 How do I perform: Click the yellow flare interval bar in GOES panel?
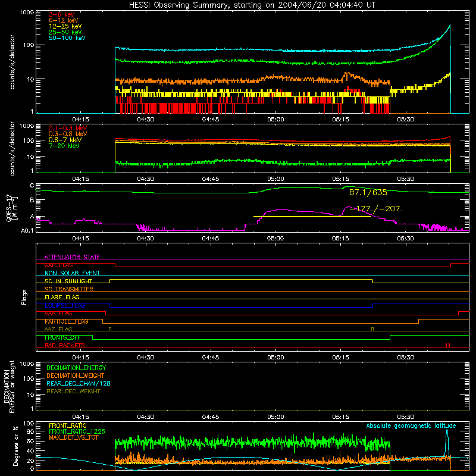click(312, 217)
